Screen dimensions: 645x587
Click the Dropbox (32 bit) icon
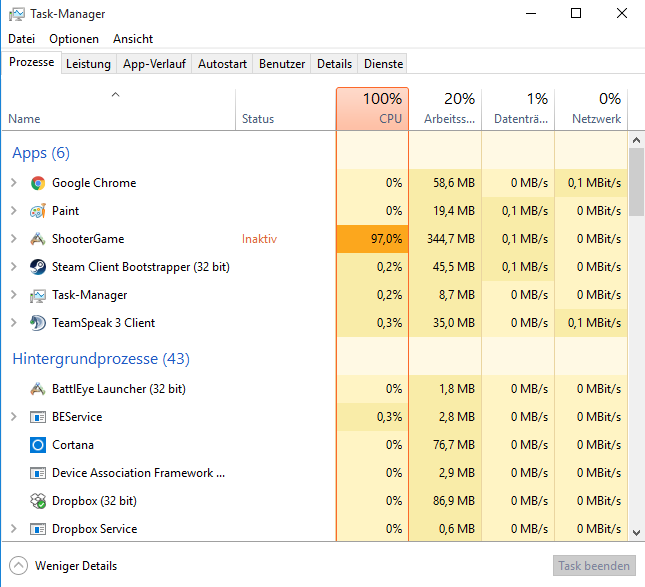tap(38, 501)
